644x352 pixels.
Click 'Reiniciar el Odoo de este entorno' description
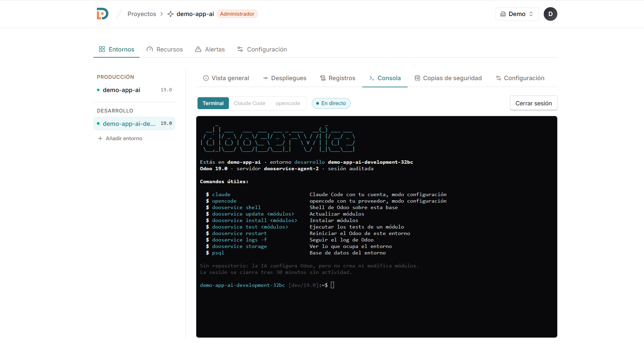coord(360,233)
